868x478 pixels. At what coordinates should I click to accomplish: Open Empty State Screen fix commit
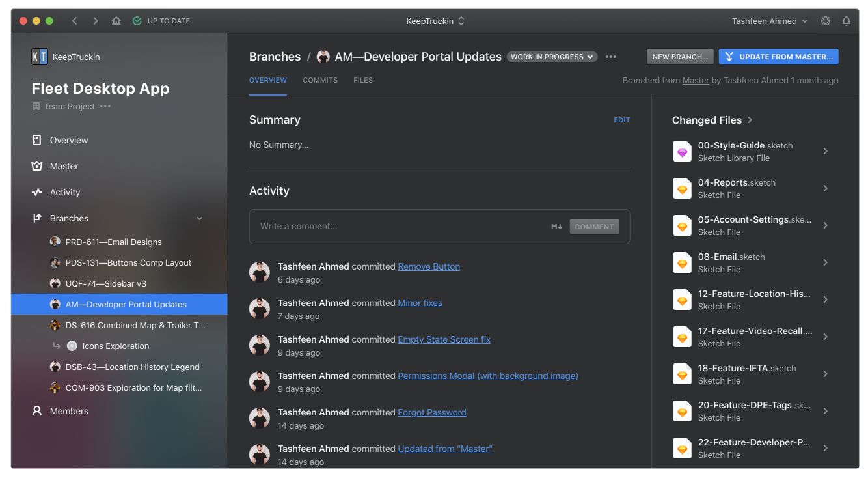(444, 339)
